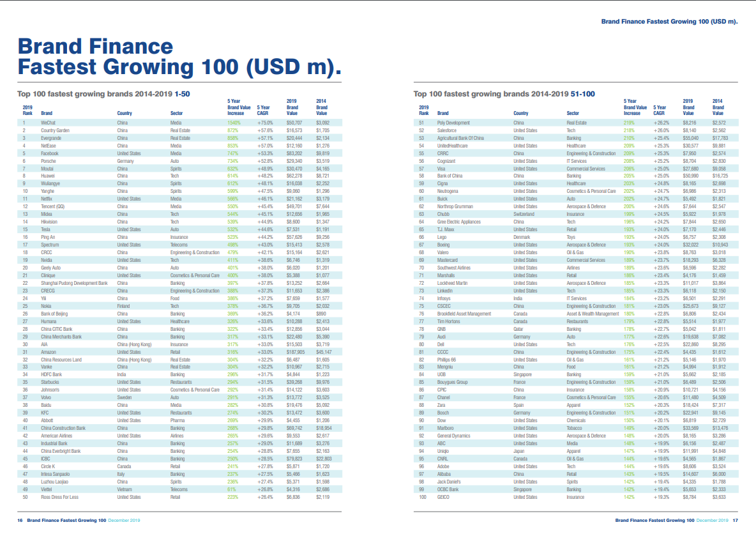
Task: Click the Finland country cell for Nokia
Action: pyautogui.click(x=125, y=306)
